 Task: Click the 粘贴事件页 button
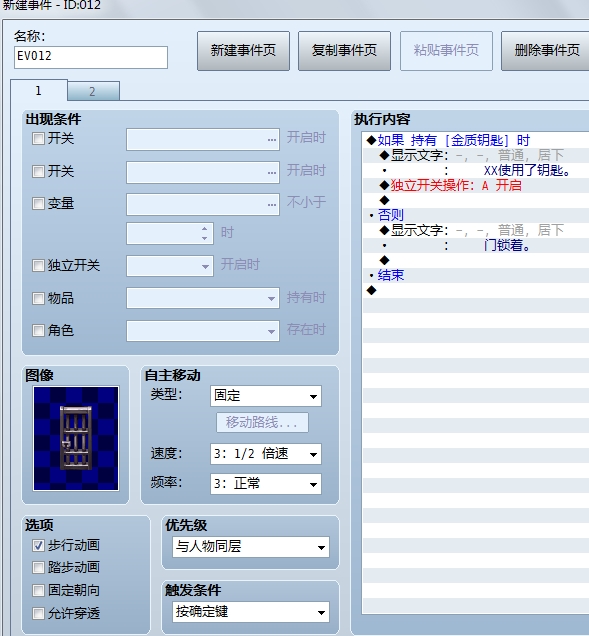tap(446, 51)
